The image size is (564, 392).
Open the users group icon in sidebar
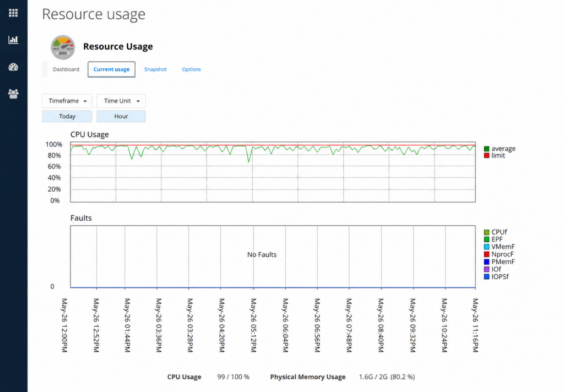(13, 94)
